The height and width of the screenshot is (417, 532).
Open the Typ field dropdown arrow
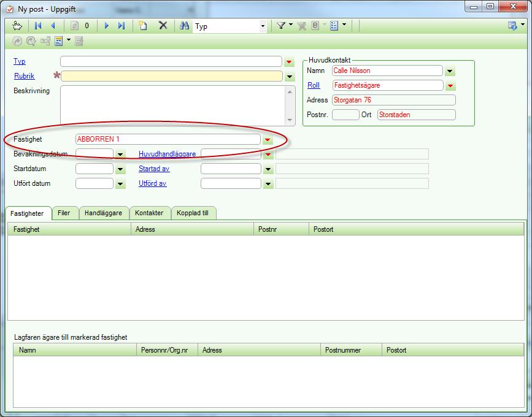coord(289,62)
